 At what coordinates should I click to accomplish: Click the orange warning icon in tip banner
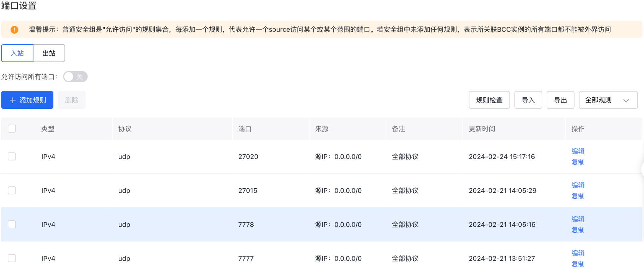(14, 30)
